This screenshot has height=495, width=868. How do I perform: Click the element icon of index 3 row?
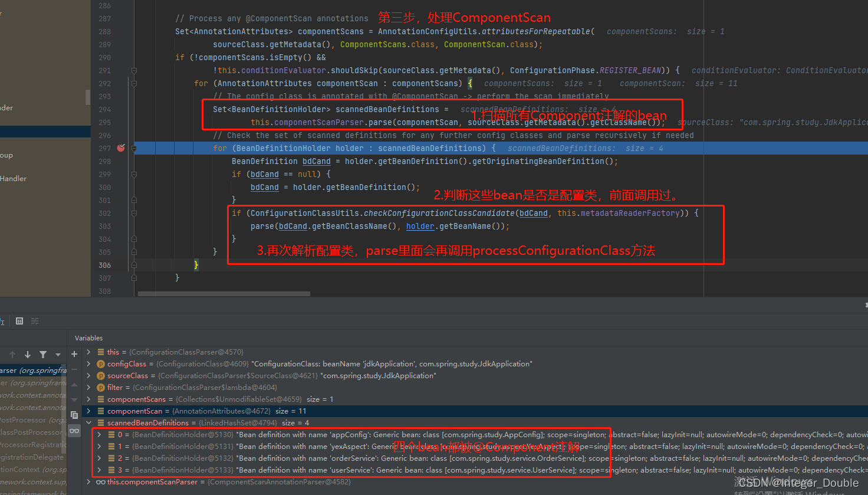[111, 470]
